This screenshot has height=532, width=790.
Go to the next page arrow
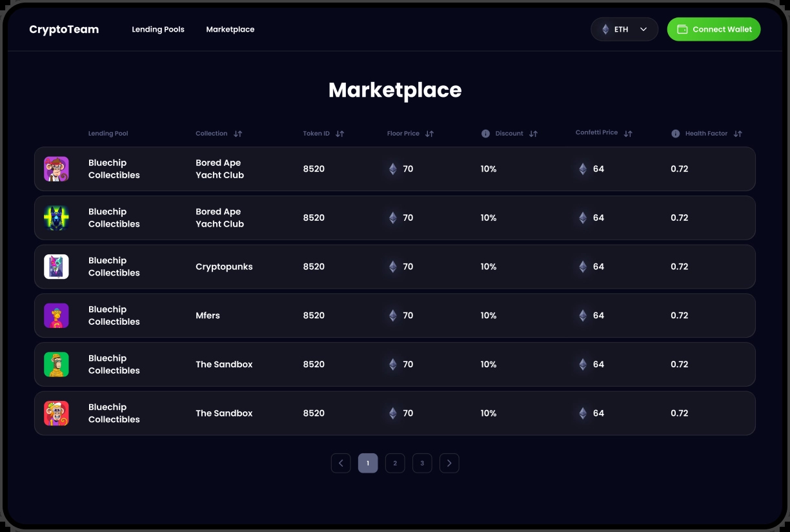[x=449, y=463]
